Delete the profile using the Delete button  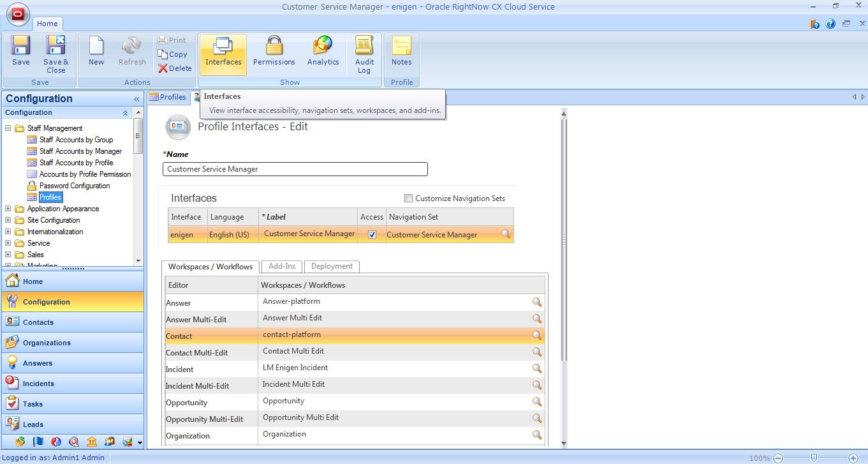[175, 68]
